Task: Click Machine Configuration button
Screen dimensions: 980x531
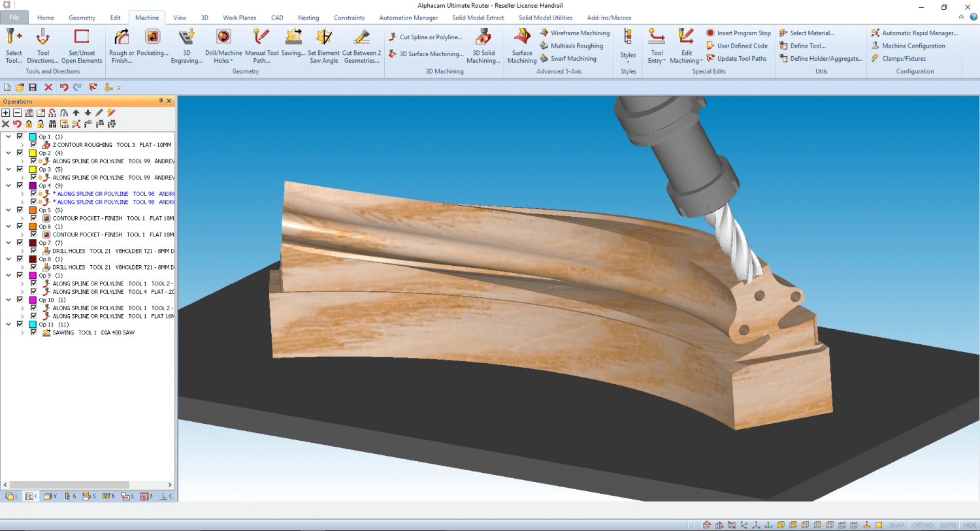Action: (x=908, y=46)
